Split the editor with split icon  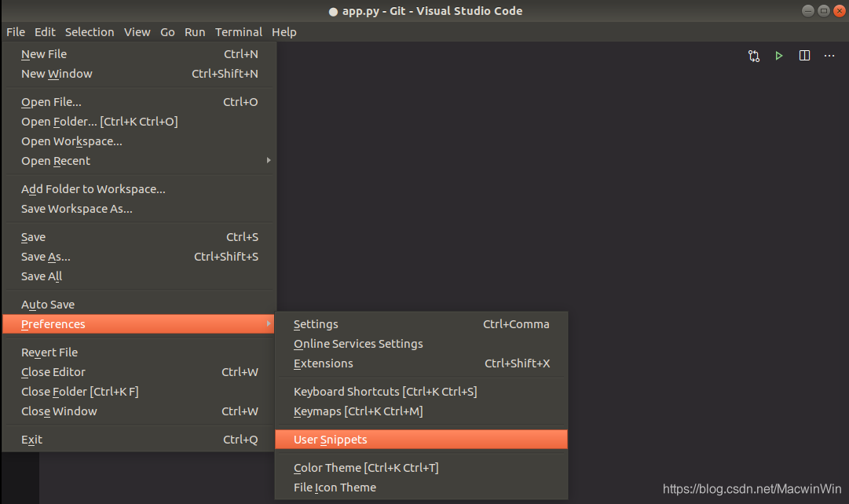804,56
